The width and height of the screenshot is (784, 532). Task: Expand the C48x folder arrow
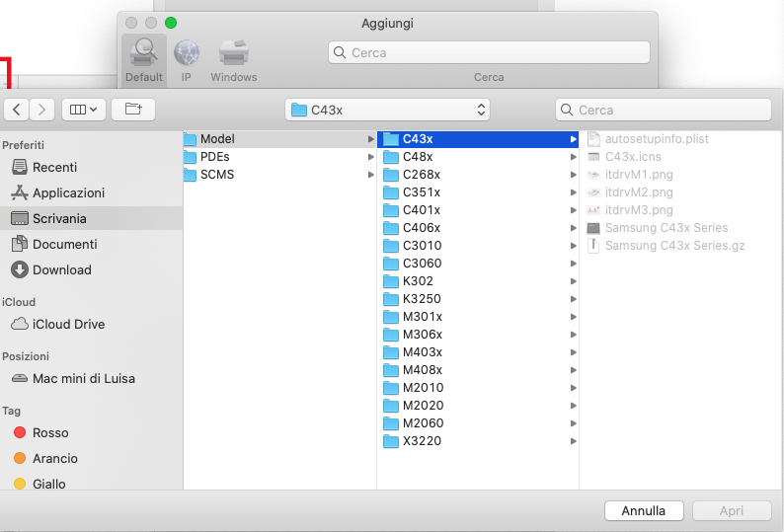573,157
